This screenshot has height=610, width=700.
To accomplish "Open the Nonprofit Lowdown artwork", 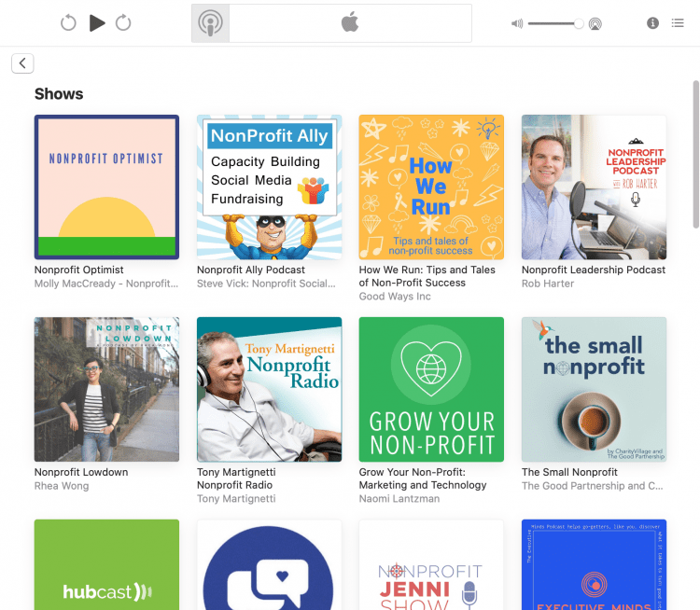I will [x=106, y=389].
